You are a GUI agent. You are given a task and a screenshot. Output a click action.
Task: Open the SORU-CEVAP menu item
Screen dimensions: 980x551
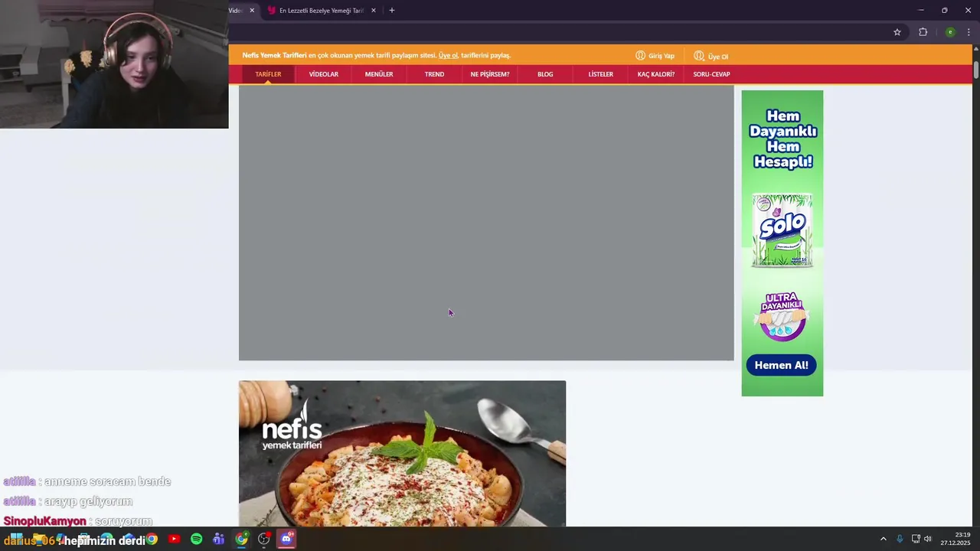711,74
